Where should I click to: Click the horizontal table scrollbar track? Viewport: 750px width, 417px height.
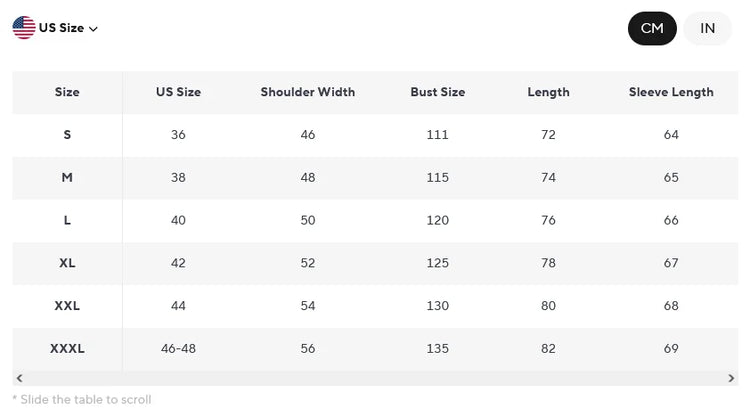(x=375, y=378)
